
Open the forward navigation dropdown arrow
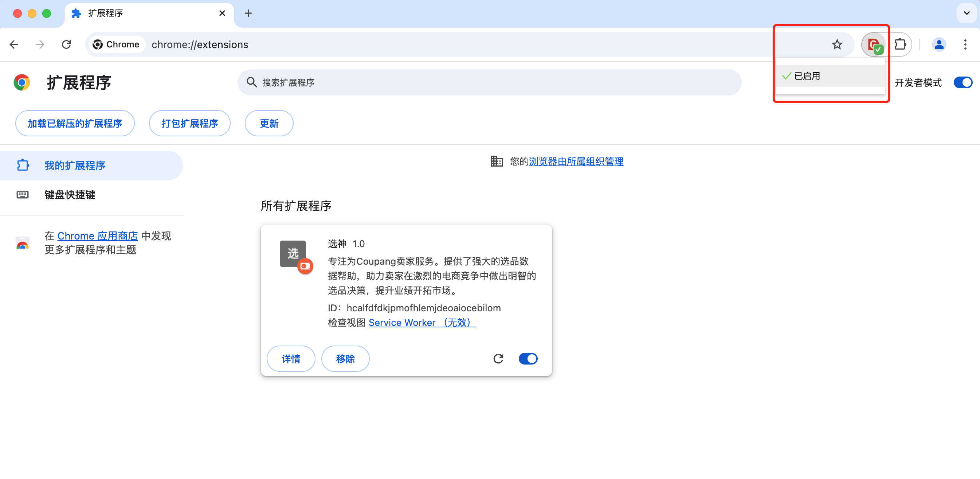(x=40, y=44)
